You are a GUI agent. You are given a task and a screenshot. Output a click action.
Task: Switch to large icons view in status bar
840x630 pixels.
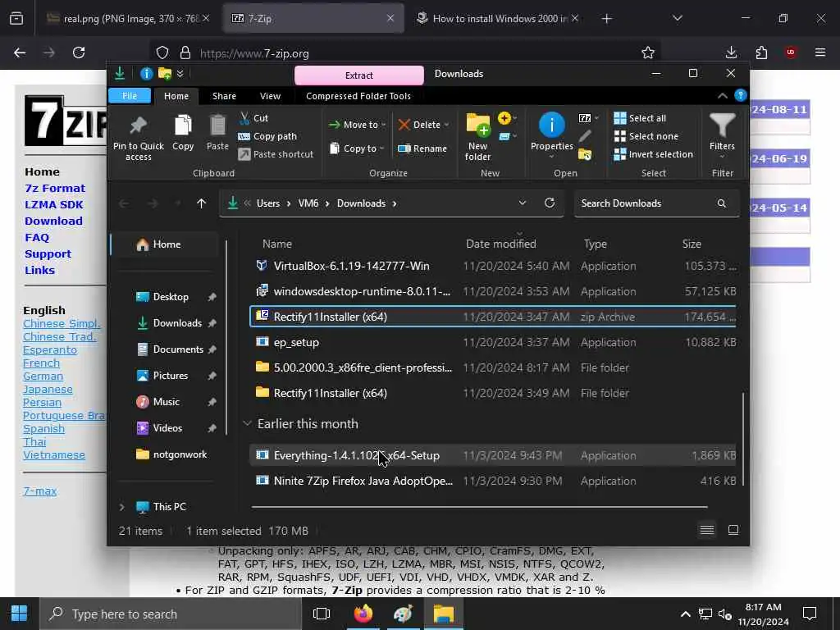[x=733, y=530]
